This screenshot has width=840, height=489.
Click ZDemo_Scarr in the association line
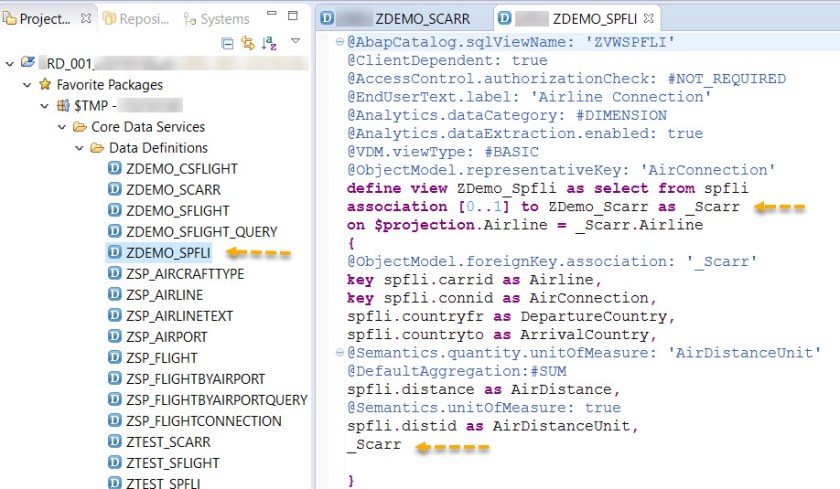point(598,207)
